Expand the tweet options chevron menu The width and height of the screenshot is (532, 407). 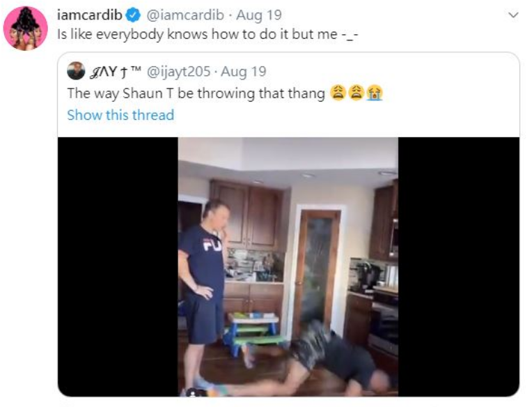tap(514, 15)
